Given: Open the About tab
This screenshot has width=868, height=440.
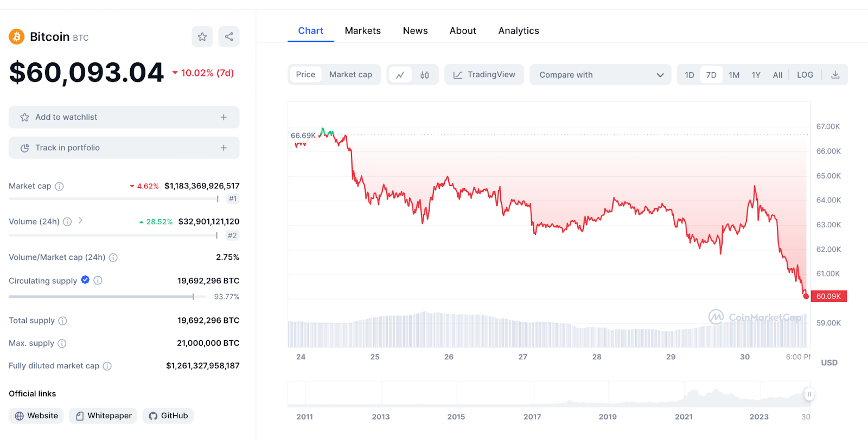Looking at the screenshot, I should [x=463, y=31].
